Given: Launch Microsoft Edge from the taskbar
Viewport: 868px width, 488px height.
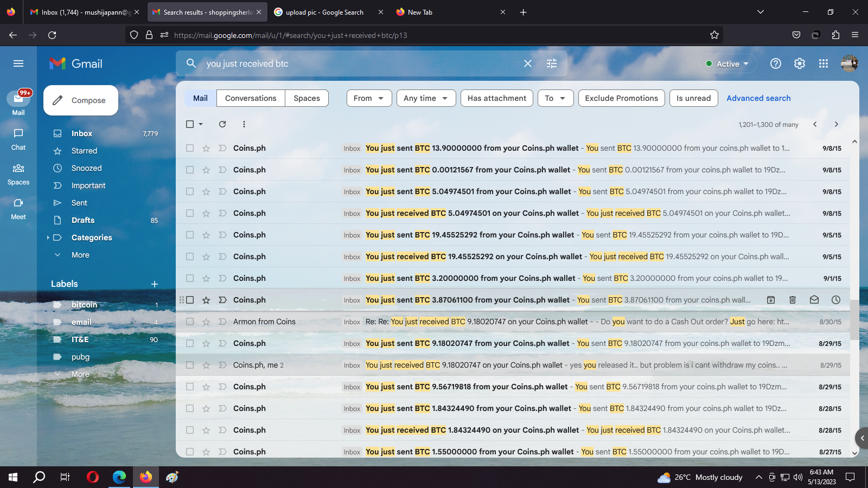Looking at the screenshot, I should click(119, 477).
